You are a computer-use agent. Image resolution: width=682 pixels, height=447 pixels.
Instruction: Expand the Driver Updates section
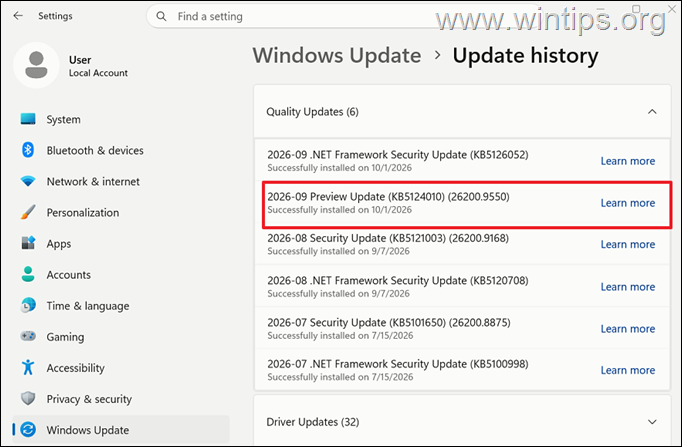click(x=652, y=422)
